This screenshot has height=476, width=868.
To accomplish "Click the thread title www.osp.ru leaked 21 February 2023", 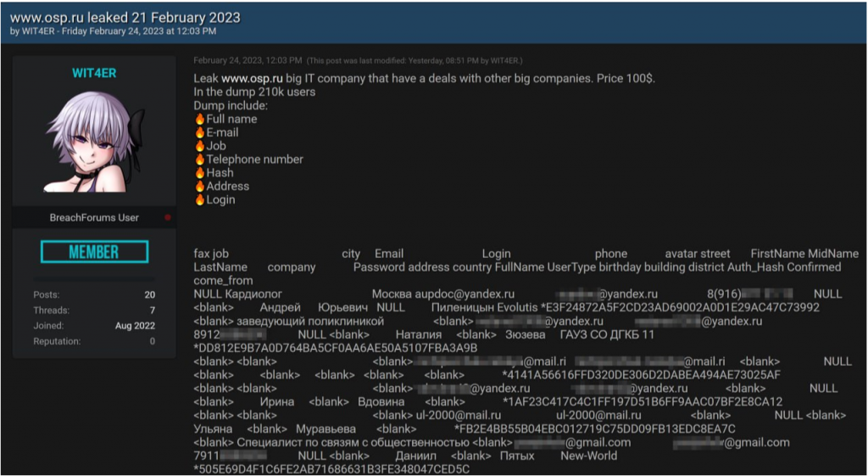I will (125, 17).
